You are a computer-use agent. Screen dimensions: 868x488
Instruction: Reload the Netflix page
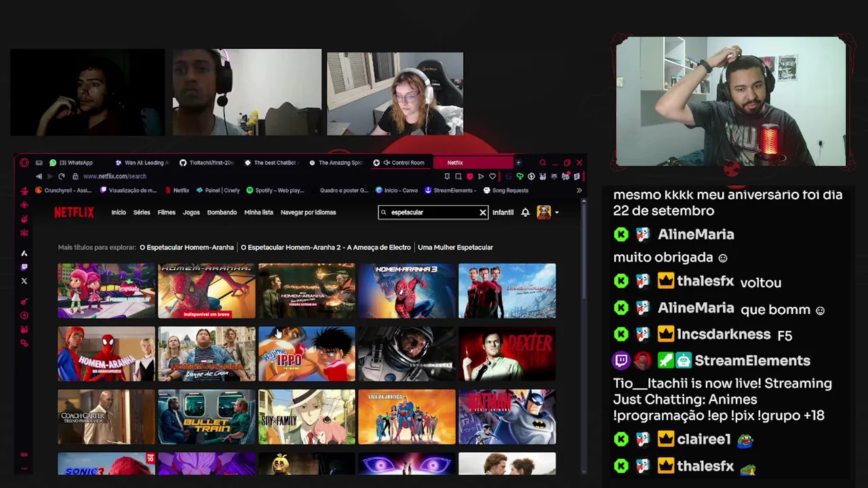(61, 176)
